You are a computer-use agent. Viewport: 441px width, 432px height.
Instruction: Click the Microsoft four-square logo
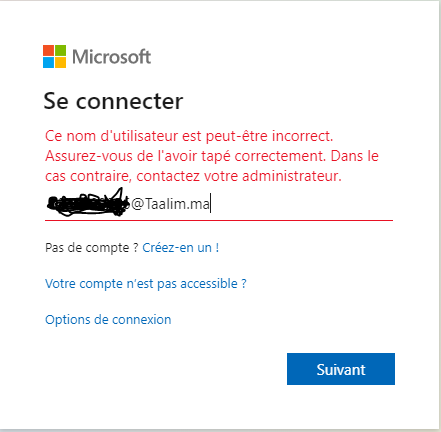click(x=54, y=56)
